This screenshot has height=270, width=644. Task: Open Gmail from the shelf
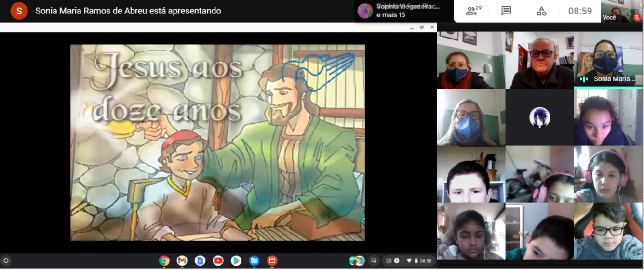(182, 260)
